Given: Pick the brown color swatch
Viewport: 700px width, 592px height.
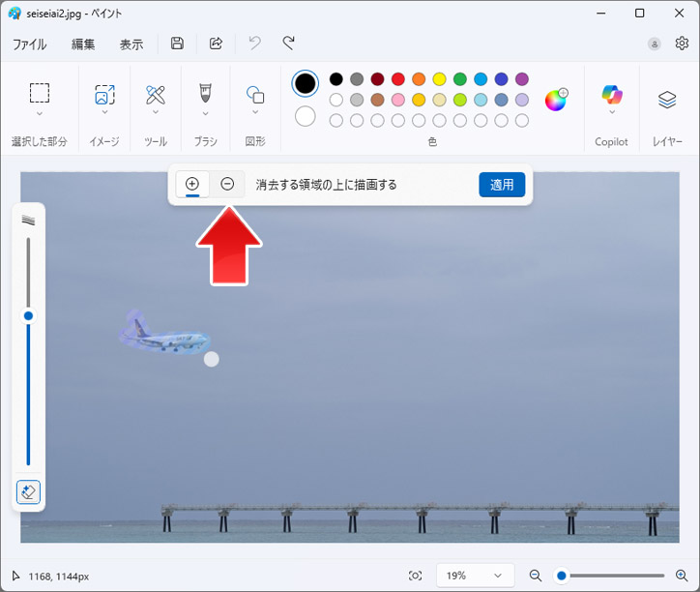Looking at the screenshot, I should point(377,100).
